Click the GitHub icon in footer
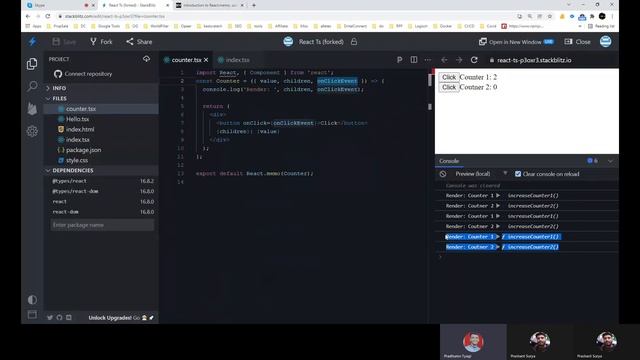 point(59,318)
